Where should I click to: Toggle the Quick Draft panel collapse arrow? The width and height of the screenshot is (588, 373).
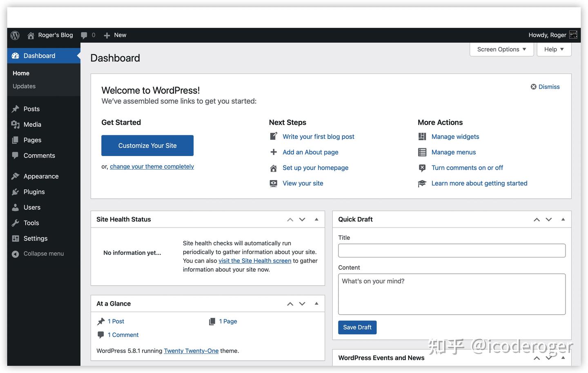click(563, 219)
